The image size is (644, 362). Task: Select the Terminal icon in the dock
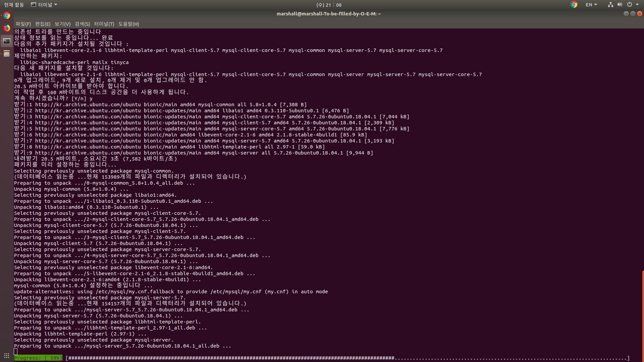(x=7, y=41)
